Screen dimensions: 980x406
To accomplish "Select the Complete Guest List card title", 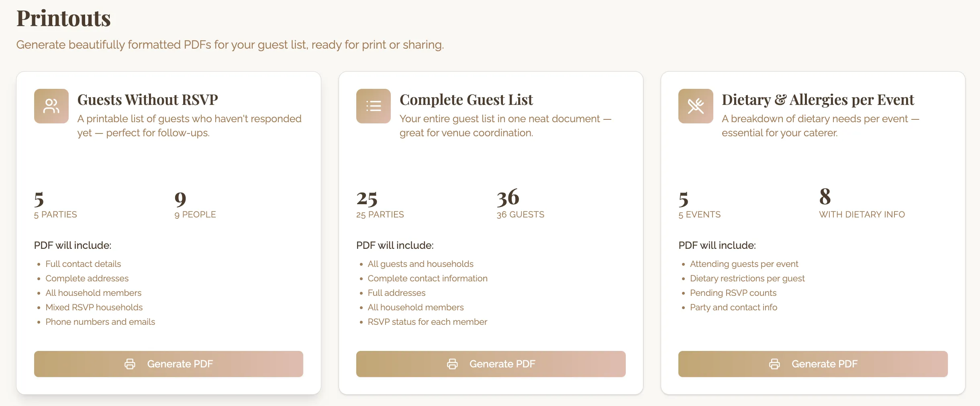I will [466, 100].
